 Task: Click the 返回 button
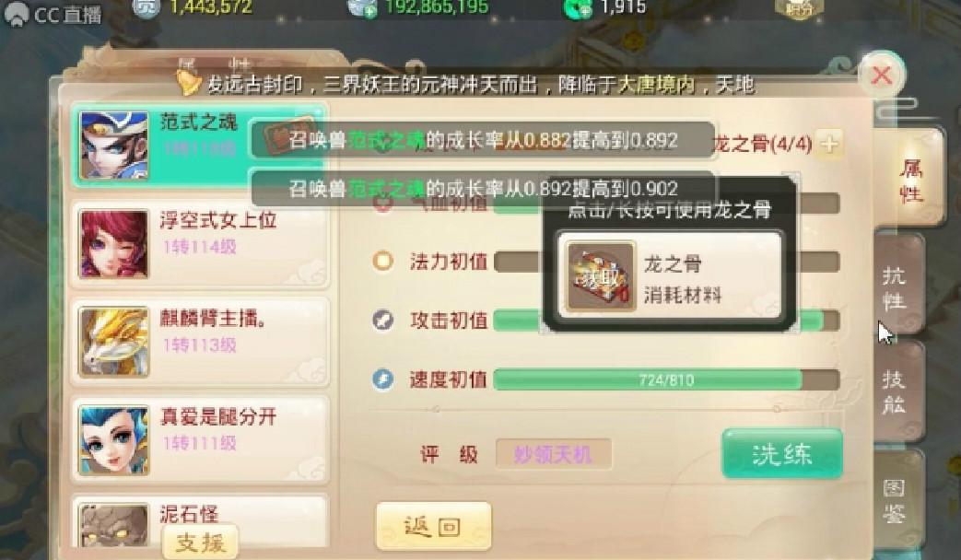tap(433, 526)
